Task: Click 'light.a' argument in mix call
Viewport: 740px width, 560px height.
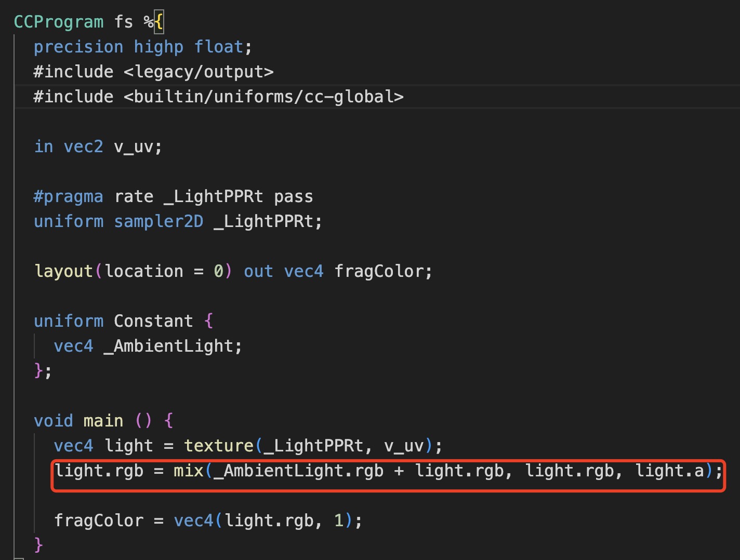Action: click(x=670, y=471)
